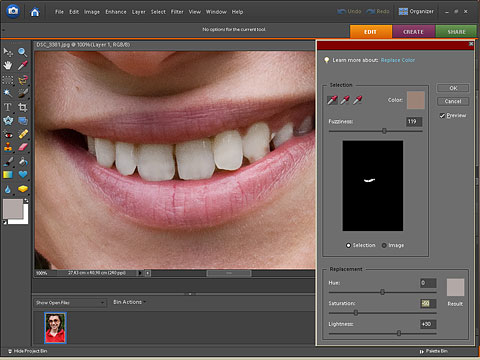This screenshot has width=480, height=360.
Task: Pick the toolbox Eyedropper tool
Action: pyautogui.click(x=22, y=65)
